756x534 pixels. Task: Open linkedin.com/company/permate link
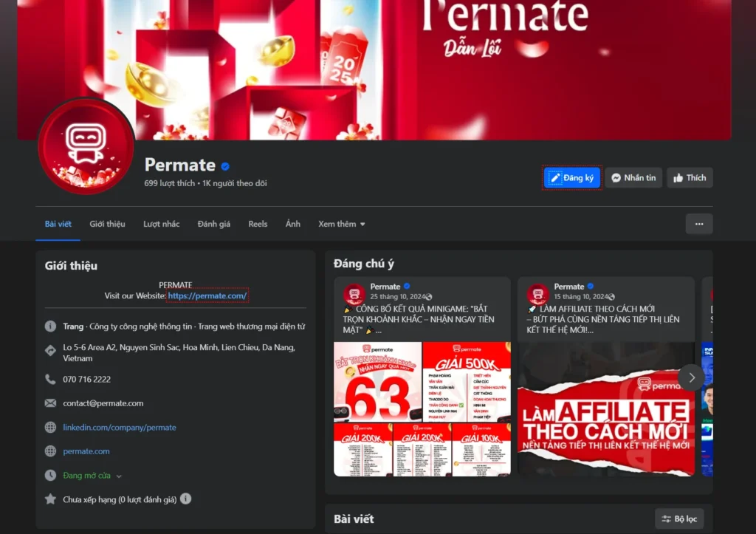[120, 428]
